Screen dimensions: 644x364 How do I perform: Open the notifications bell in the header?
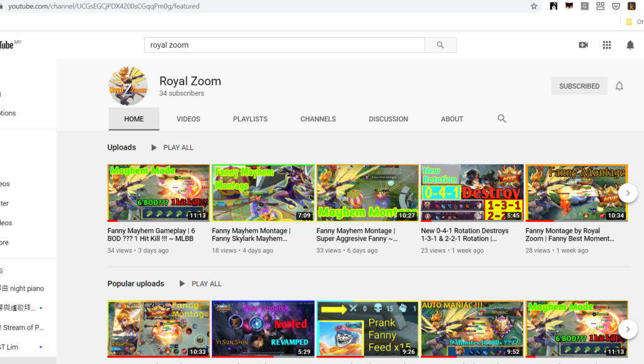[630, 45]
